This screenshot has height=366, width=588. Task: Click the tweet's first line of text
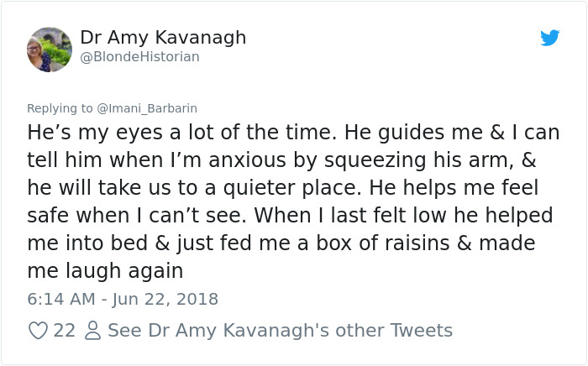coord(293,133)
